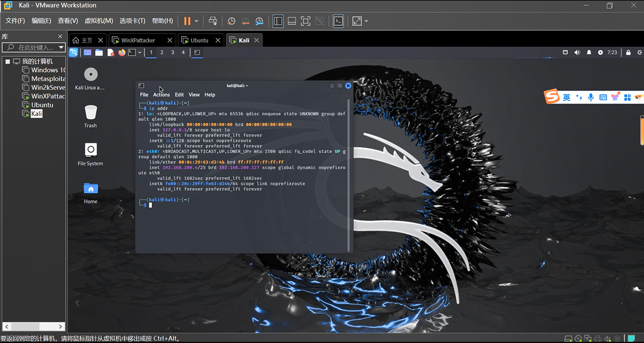The height and width of the screenshot is (343, 644).
Task: Open the power options dropdown arrow beside pause
Action: coord(197,21)
